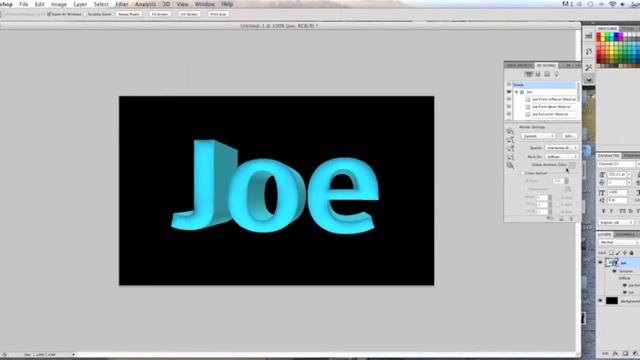640x360 pixels.
Task: Open the Filter menu
Action: pyautogui.click(x=122, y=4)
